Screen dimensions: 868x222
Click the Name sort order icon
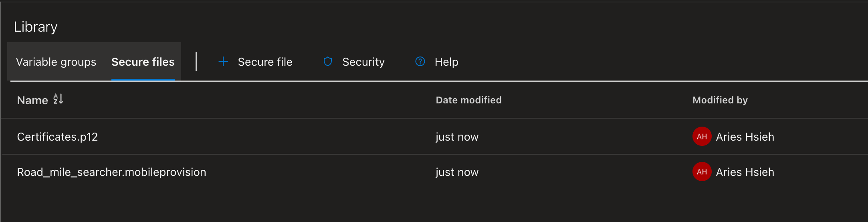point(58,99)
